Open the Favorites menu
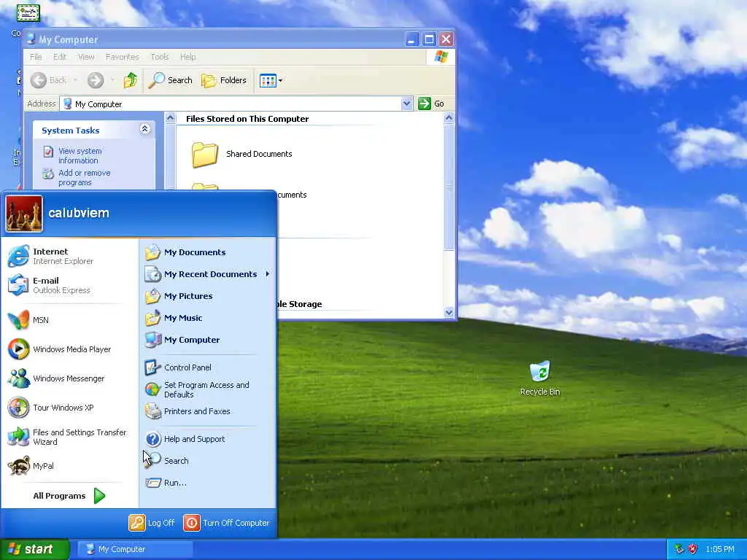Image resolution: width=747 pixels, height=560 pixels. tap(123, 57)
